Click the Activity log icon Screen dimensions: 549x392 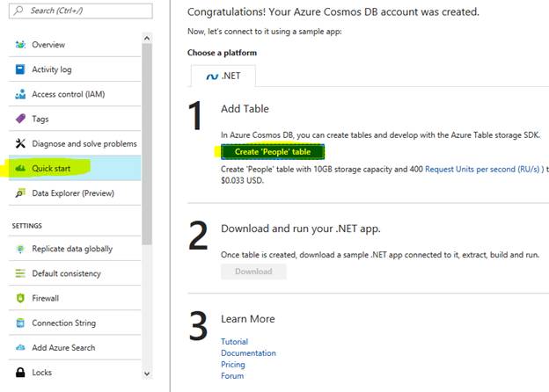20,69
